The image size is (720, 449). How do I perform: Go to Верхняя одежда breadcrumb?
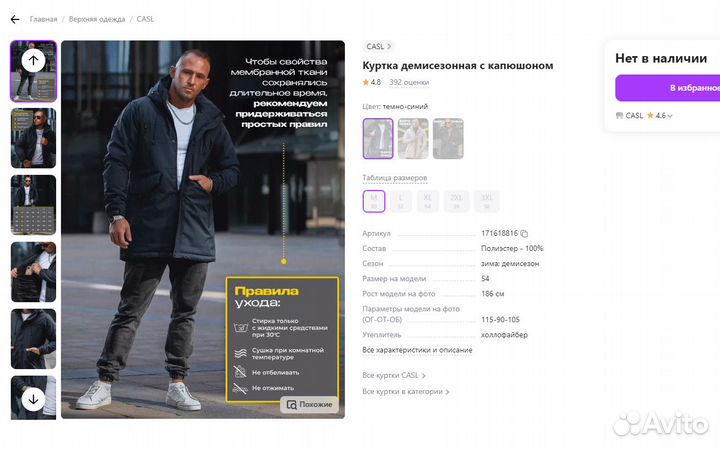click(97, 19)
